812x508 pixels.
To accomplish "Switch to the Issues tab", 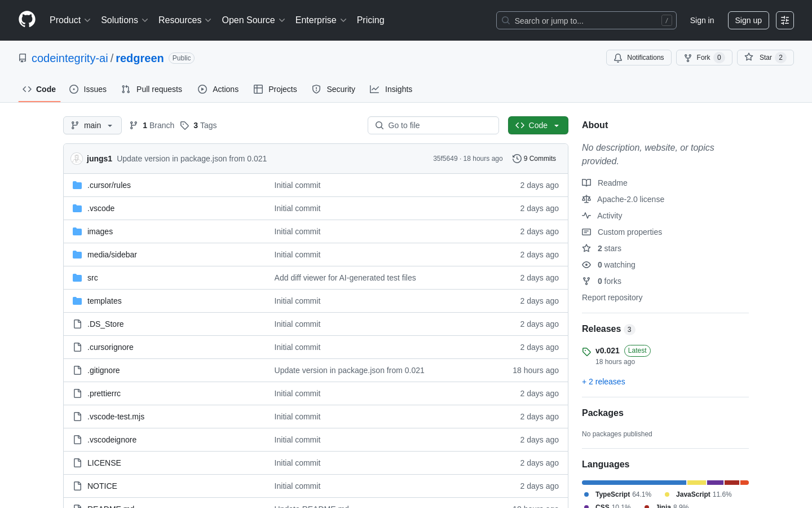I will [88, 89].
